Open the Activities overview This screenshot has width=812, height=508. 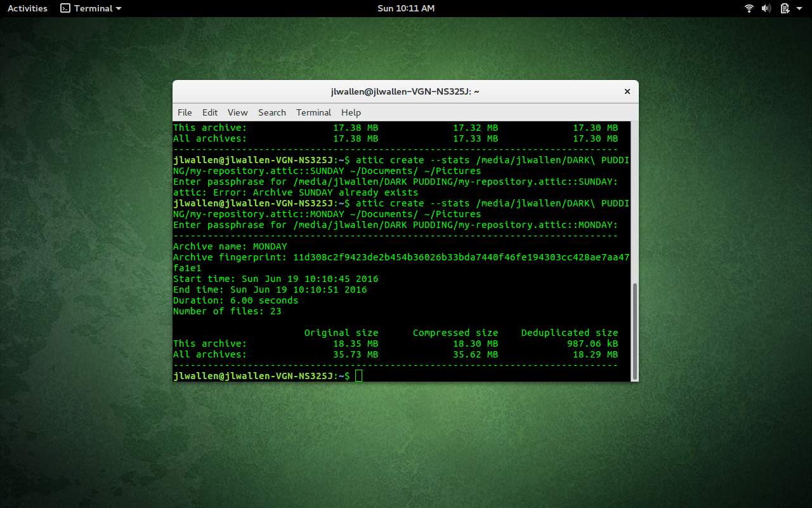click(x=27, y=8)
